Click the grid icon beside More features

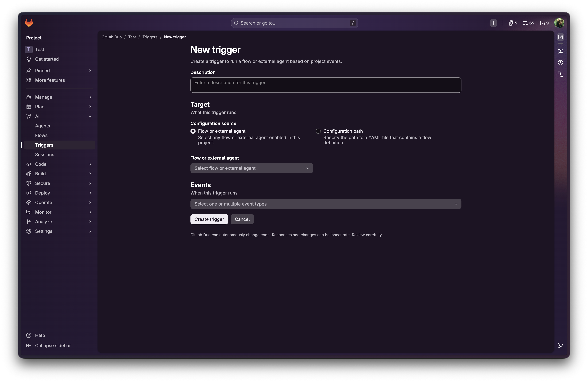(29, 80)
